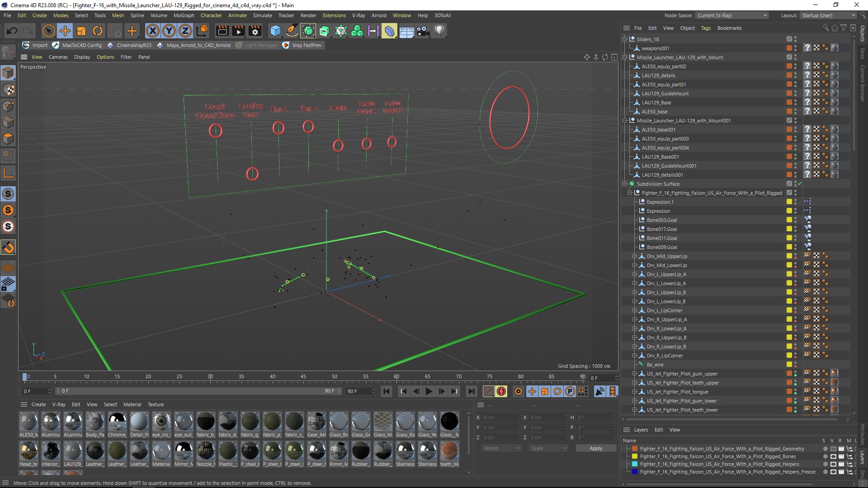Screen dimensions: 868x488
Task: Click the Apply button
Action: tap(595, 448)
